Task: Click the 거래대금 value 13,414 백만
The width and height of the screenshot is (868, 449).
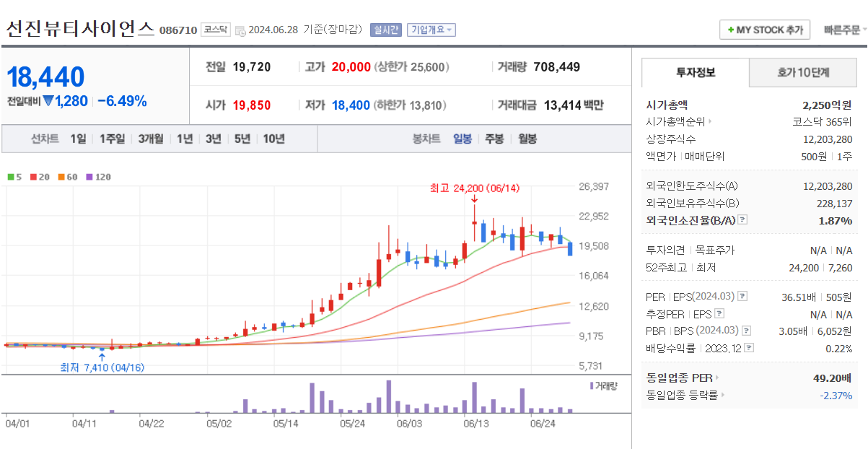Action: pos(573,105)
